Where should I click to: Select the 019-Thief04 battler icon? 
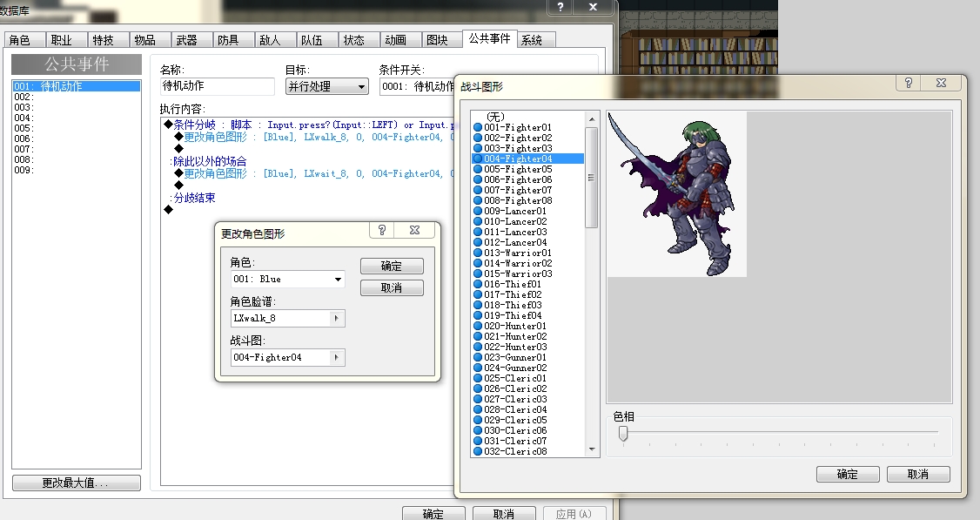(478, 315)
